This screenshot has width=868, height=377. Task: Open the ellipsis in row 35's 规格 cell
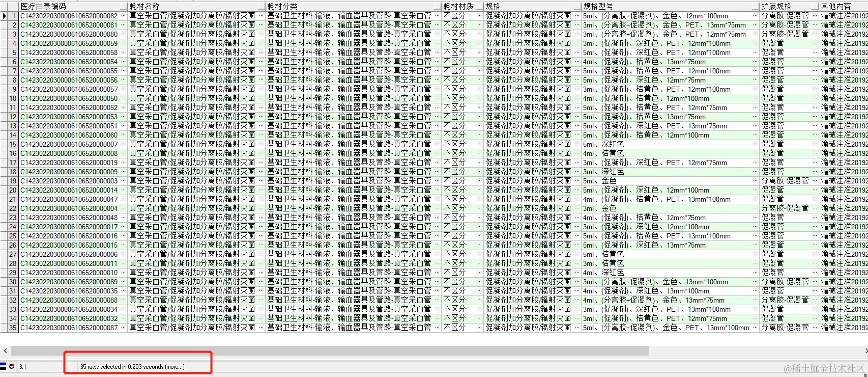(577, 328)
